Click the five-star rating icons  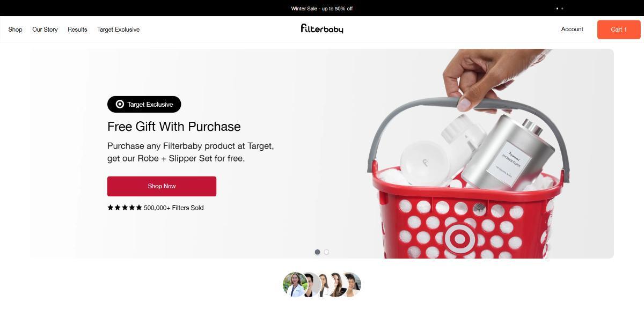[x=125, y=208]
